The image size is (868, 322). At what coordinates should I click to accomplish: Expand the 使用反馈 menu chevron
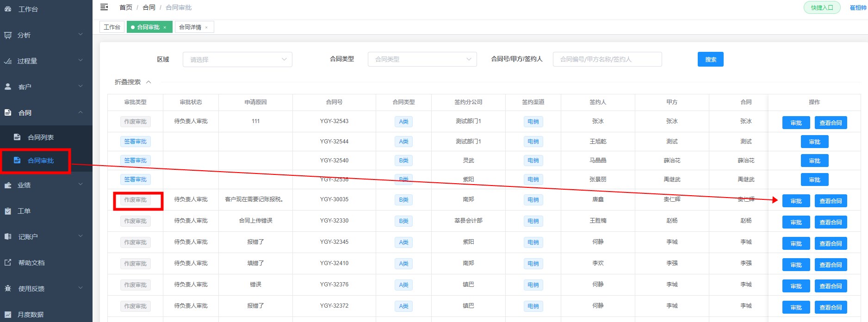pos(81,288)
